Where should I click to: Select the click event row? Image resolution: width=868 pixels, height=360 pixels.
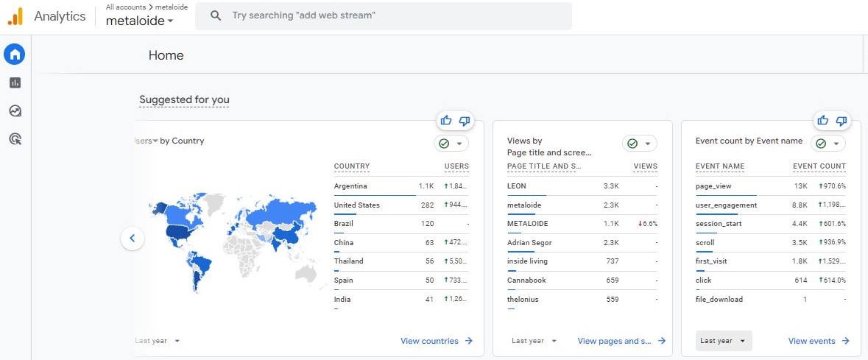771,280
